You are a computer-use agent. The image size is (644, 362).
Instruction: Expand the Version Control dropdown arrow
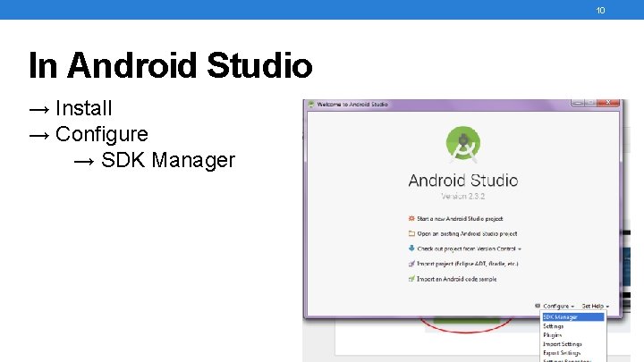(x=520, y=249)
